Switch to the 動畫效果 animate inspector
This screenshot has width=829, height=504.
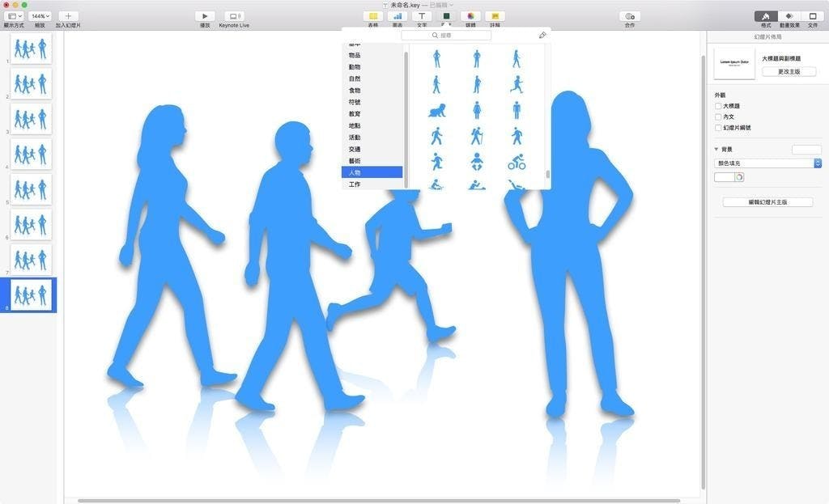[x=789, y=16]
